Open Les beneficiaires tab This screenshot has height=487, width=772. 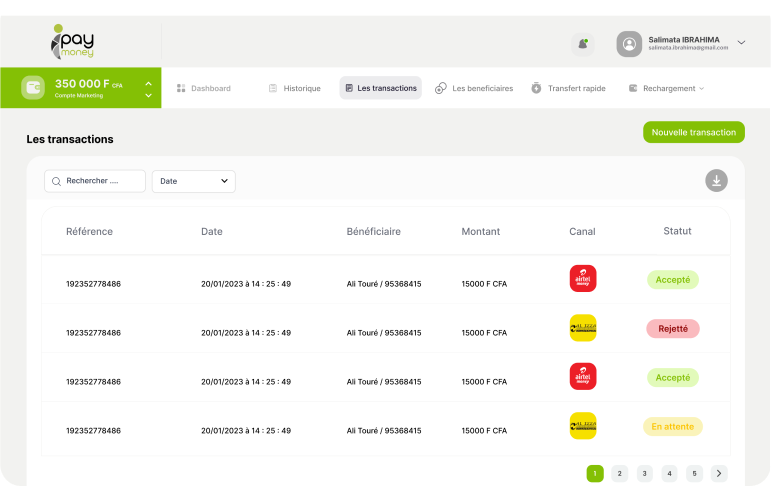tap(474, 88)
